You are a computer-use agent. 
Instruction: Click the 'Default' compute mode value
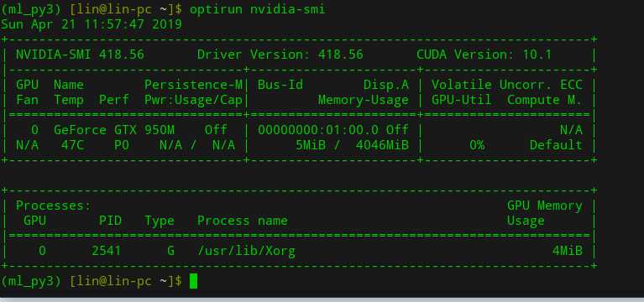pos(556,145)
